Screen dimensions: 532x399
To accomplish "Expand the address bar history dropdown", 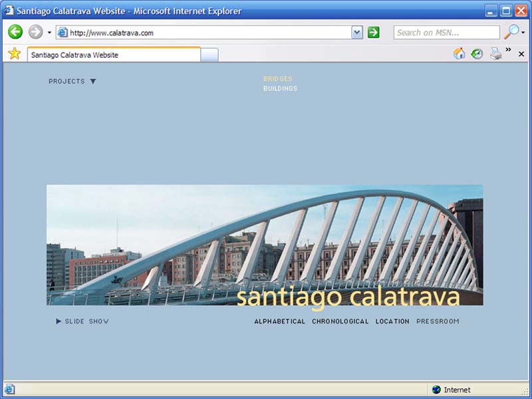I will 357,33.
